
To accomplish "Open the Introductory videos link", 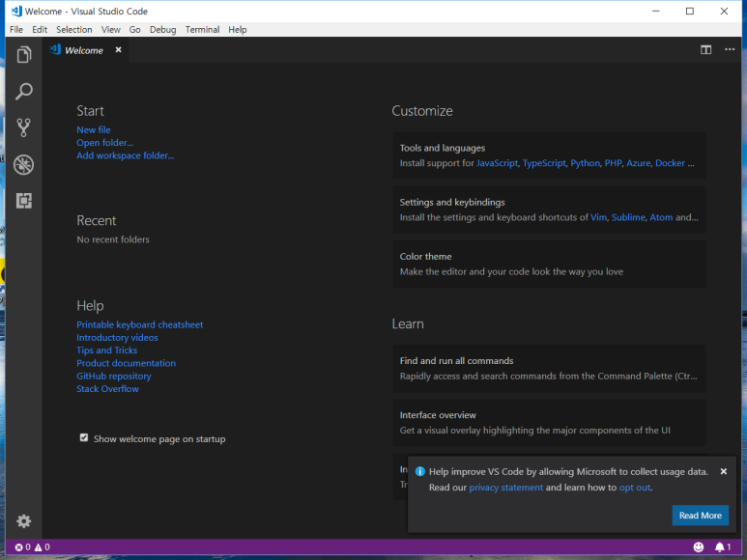I will pos(117,337).
